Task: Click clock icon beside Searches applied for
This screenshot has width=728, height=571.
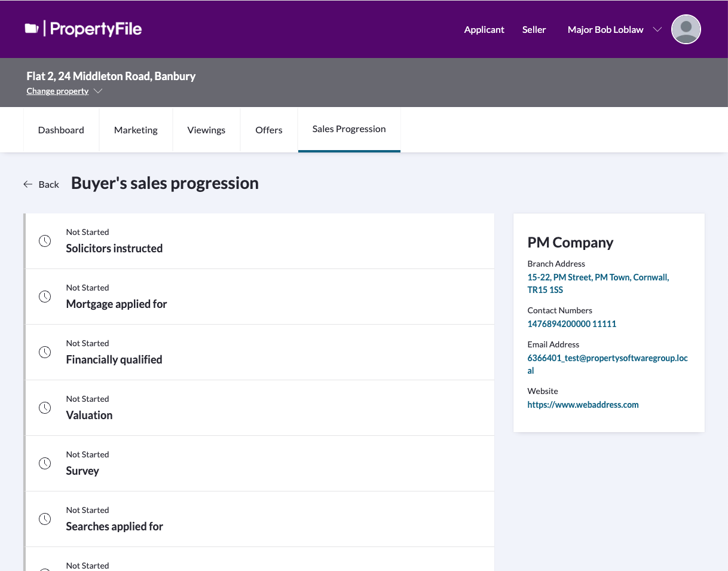Action: click(45, 519)
